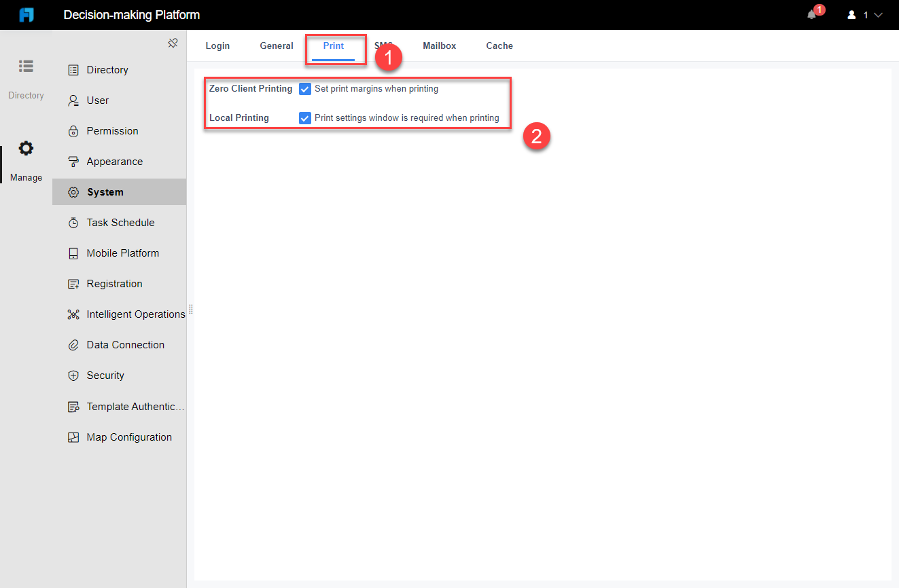899x588 pixels.
Task: Click the Task Schedule clock icon
Action: pos(73,222)
